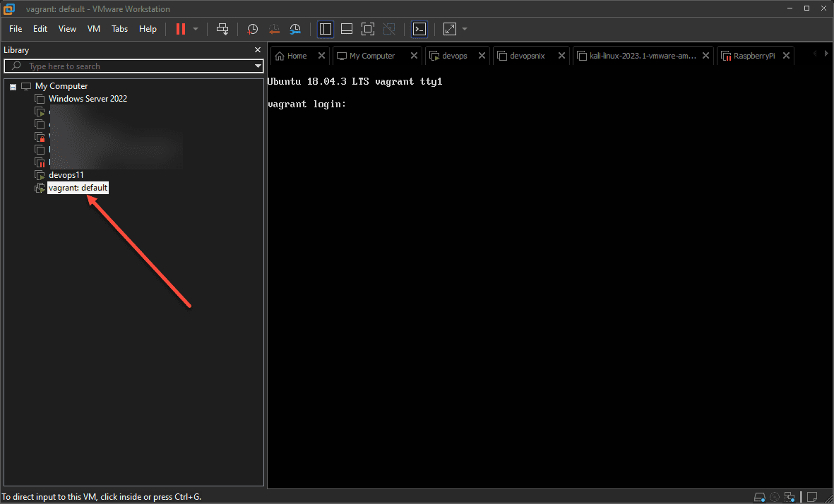Collapse the My Computer tree node
The width and height of the screenshot is (834, 504).
click(x=13, y=86)
